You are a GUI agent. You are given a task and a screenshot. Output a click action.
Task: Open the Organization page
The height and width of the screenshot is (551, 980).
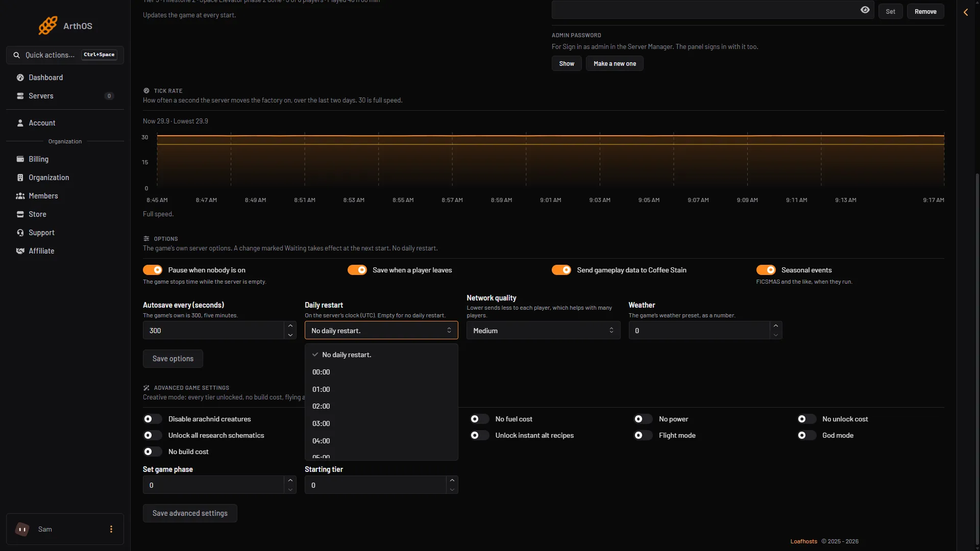(x=65, y=178)
